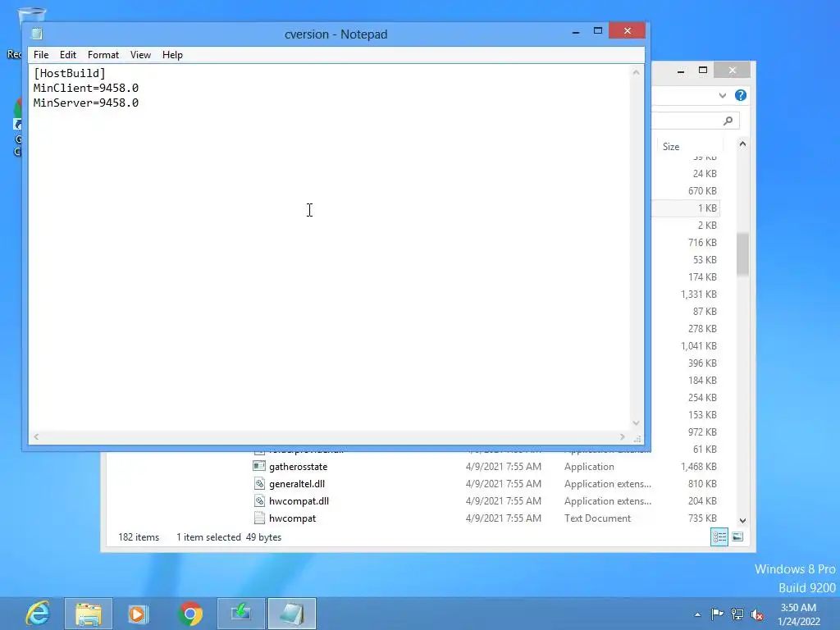
Task: Open the media player taskbar icon
Action: (138, 614)
